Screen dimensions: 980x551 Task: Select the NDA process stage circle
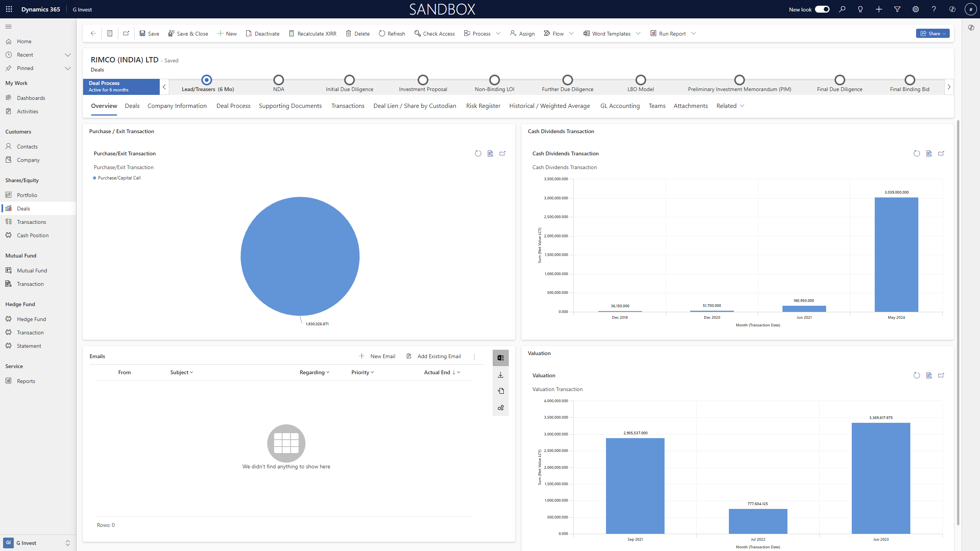tap(278, 80)
